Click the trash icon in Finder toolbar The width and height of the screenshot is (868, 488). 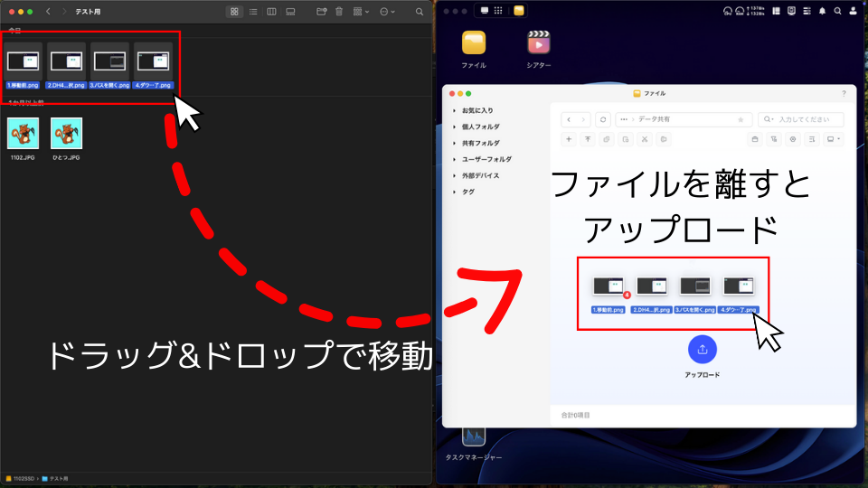pyautogui.click(x=339, y=12)
